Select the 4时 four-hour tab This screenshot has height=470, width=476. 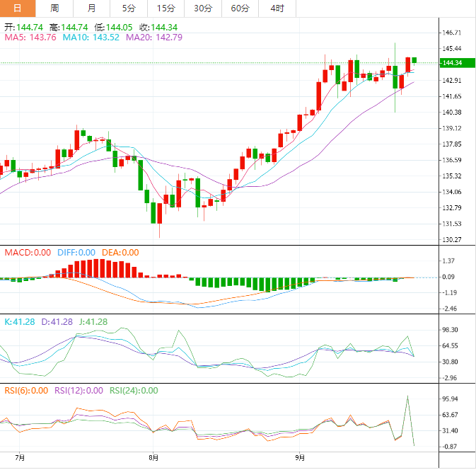pyautogui.click(x=277, y=8)
